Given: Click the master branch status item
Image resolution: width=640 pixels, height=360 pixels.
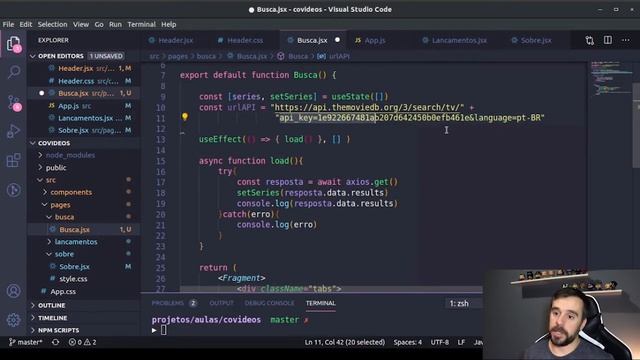Looking at the screenshot, I should (x=26, y=342).
